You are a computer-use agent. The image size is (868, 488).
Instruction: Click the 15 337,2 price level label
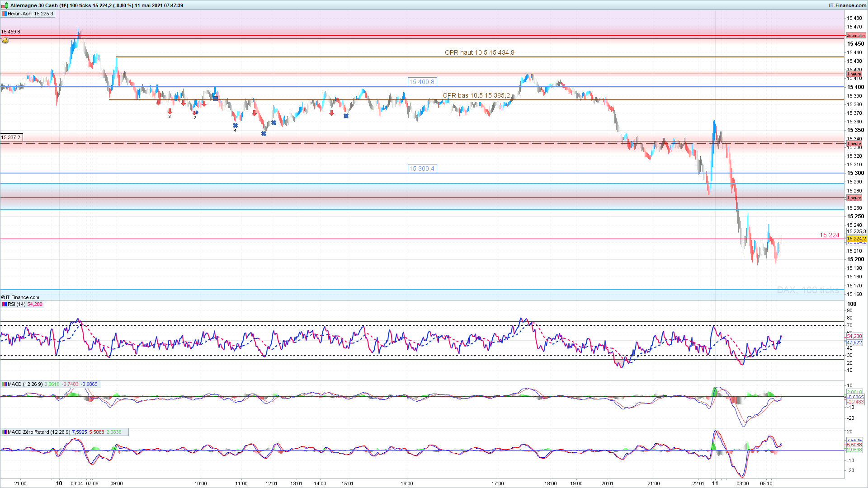point(11,137)
